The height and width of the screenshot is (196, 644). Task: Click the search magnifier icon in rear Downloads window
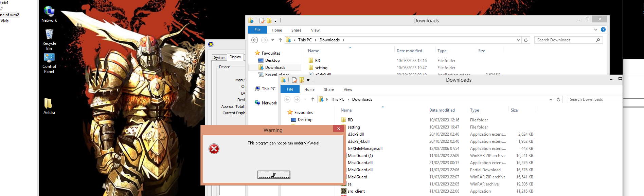pos(598,40)
